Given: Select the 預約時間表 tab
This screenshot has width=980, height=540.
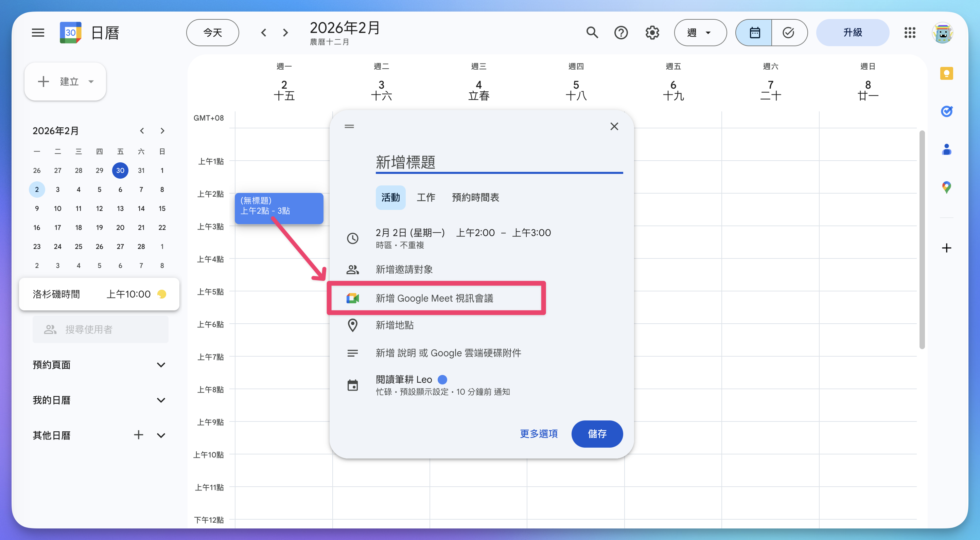Looking at the screenshot, I should (x=475, y=197).
